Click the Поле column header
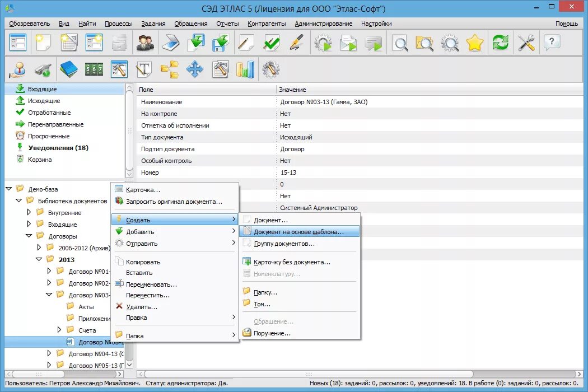This screenshot has width=588, height=392. pos(206,90)
